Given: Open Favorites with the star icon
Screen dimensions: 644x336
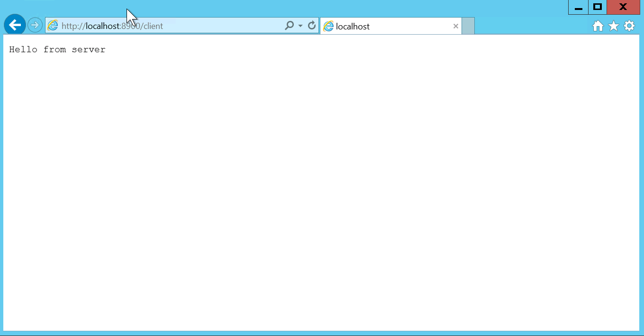Looking at the screenshot, I should (614, 26).
